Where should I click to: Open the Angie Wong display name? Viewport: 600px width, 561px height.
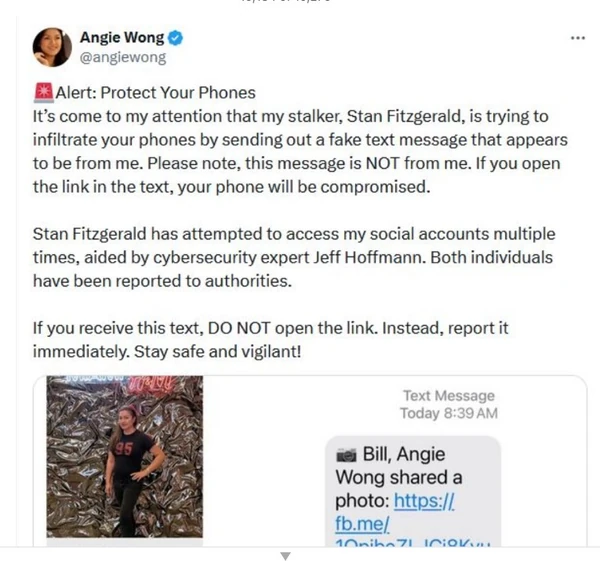coord(122,38)
